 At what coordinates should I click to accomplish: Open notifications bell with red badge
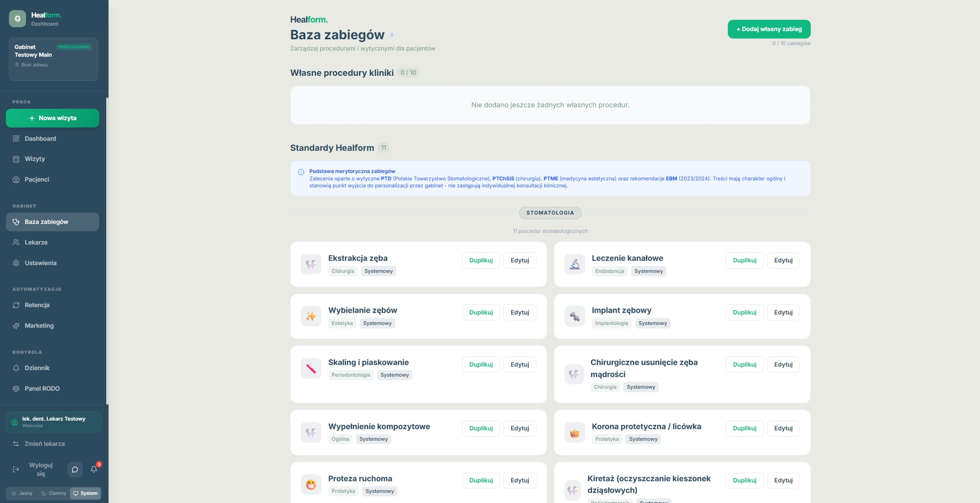[94, 469]
